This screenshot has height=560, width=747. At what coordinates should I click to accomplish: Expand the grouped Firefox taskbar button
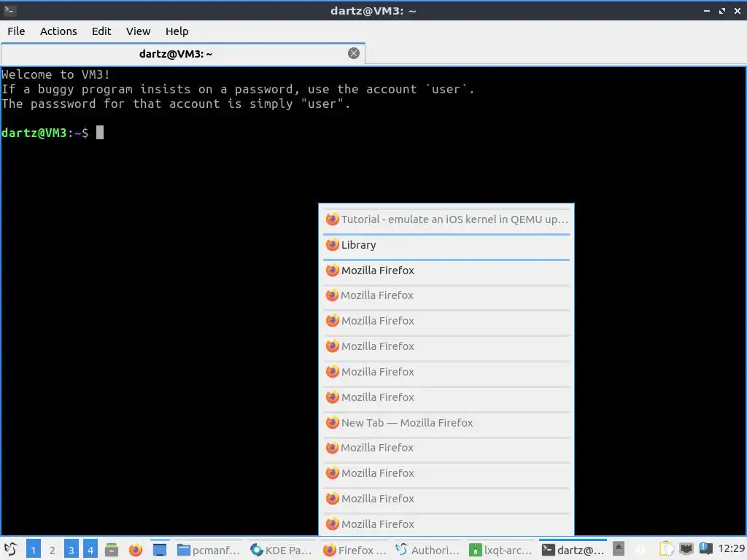354,550
